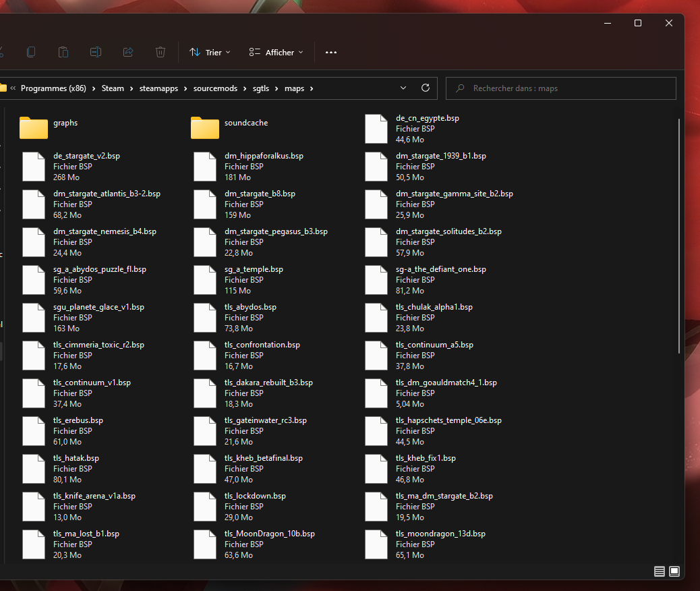Image resolution: width=700 pixels, height=591 pixels.
Task: Show hidden parent folders double-chevron
Action: (x=13, y=88)
